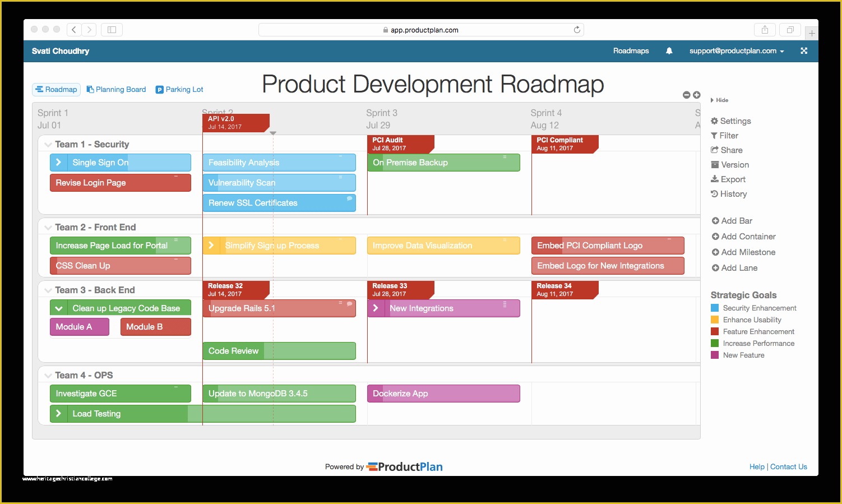Collapse the Clean up Legacy Code Base bar
842x504 pixels.
pos(59,307)
